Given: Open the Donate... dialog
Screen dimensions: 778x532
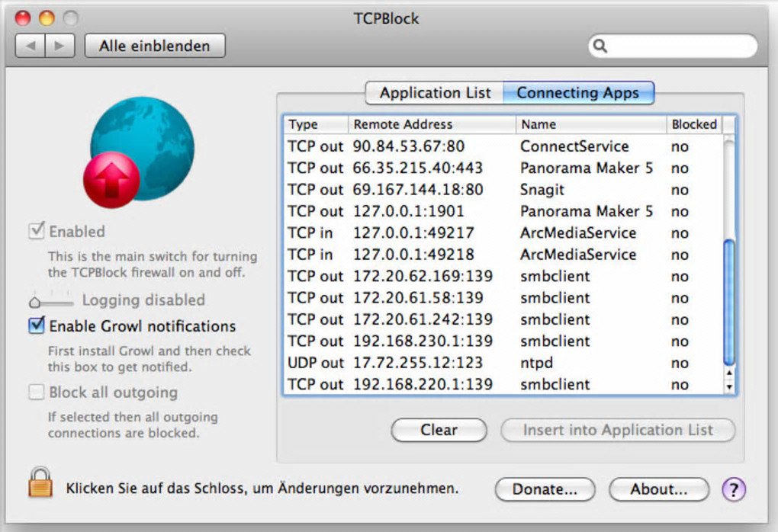Looking at the screenshot, I should [x=545, y=489].
